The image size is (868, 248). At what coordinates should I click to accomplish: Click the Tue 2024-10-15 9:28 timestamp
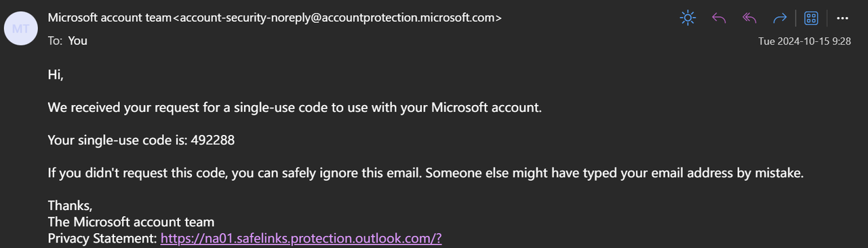point(804,41)
